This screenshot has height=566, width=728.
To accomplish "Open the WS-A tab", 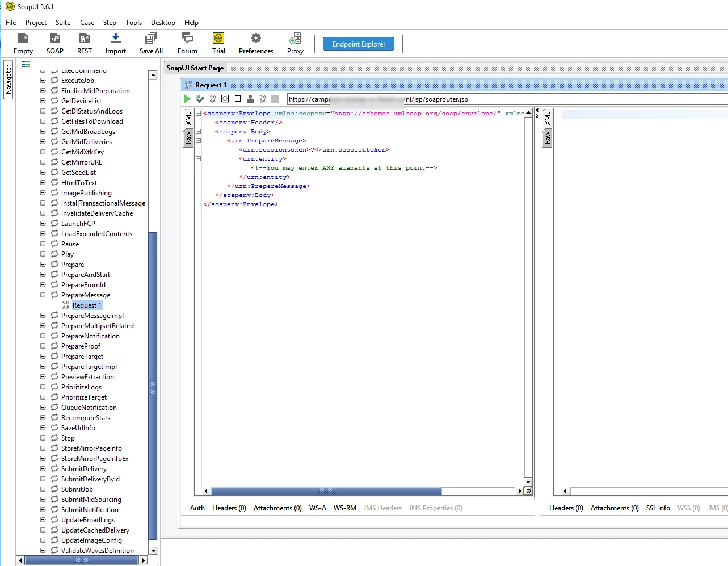I will coord(318,508).
